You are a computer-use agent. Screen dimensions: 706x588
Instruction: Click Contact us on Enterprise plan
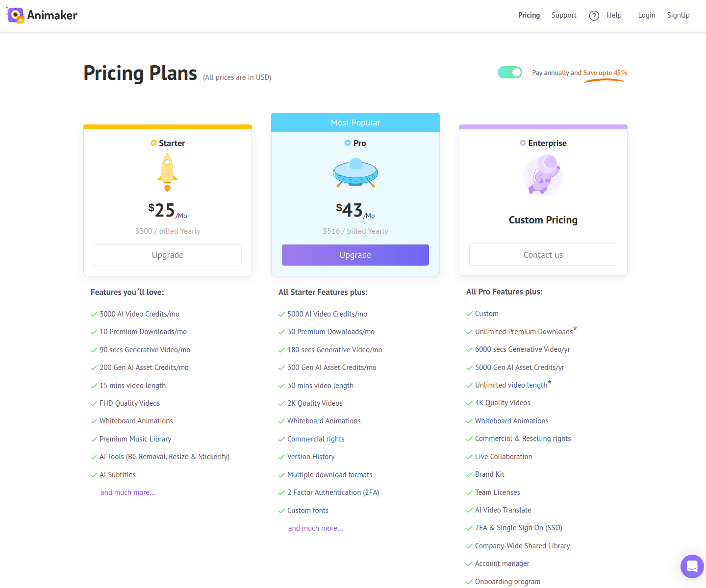click(x=543, y=255)
